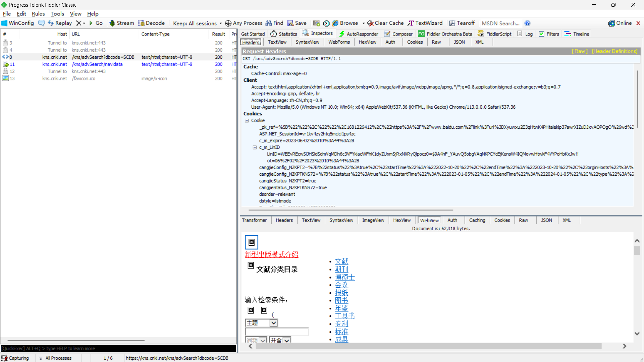The height and width of the screenshot is (362, 644).
Task: Select Keep dropdown for session filtering
Action: (x=196, y=23)
